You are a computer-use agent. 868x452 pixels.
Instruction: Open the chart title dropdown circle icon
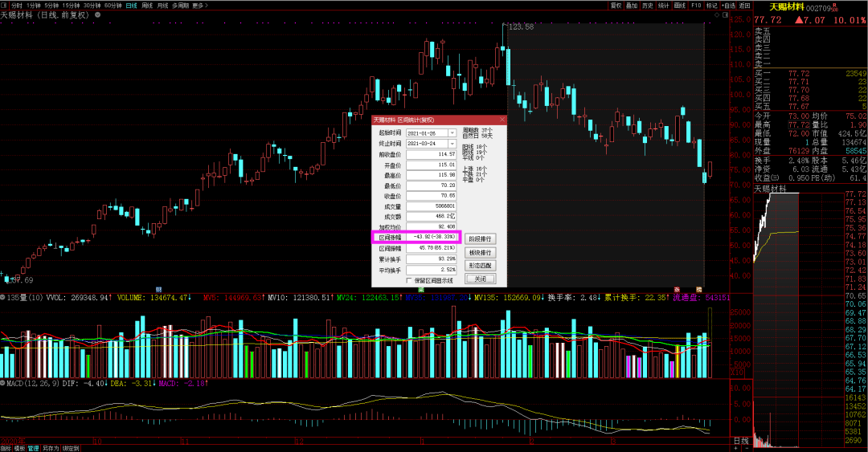(x=97, y=15)
